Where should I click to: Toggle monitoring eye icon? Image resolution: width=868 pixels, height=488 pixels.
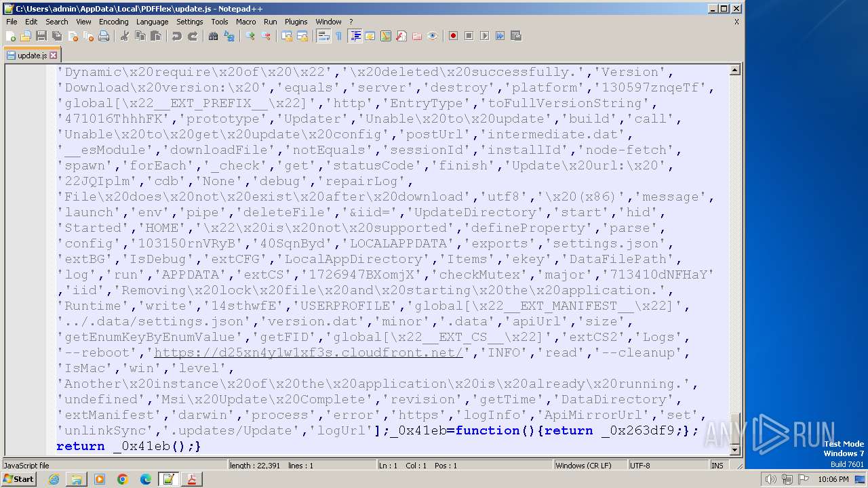[x=433, y=36]
